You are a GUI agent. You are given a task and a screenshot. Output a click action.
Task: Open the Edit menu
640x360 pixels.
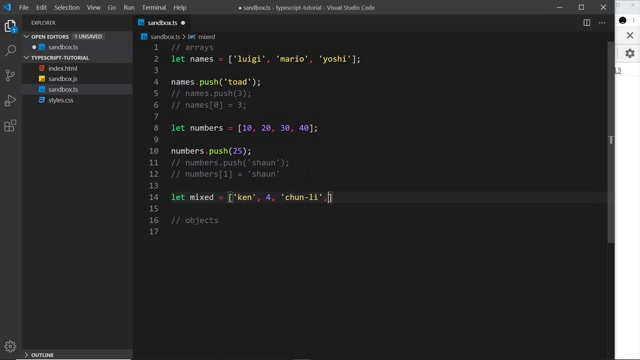[41, 7]
